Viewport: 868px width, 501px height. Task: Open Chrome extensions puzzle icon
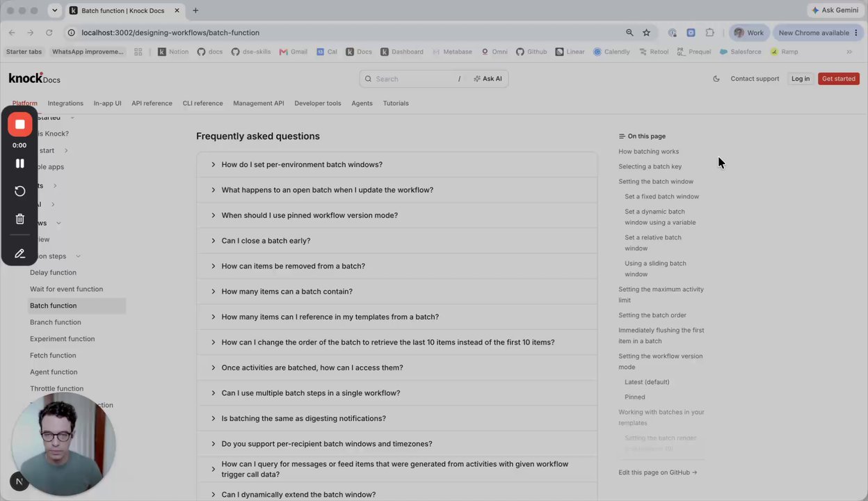(x=709, y=33)
